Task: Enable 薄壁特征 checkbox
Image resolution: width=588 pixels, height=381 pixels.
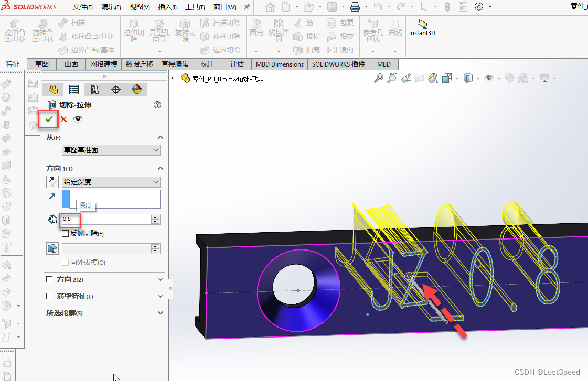Action: [x=49, y=296]
